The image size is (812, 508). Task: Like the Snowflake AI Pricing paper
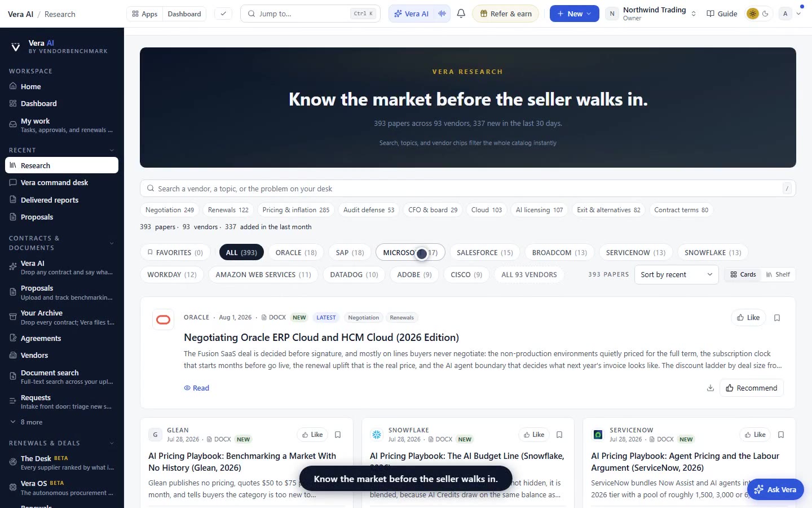click(534, 435)
